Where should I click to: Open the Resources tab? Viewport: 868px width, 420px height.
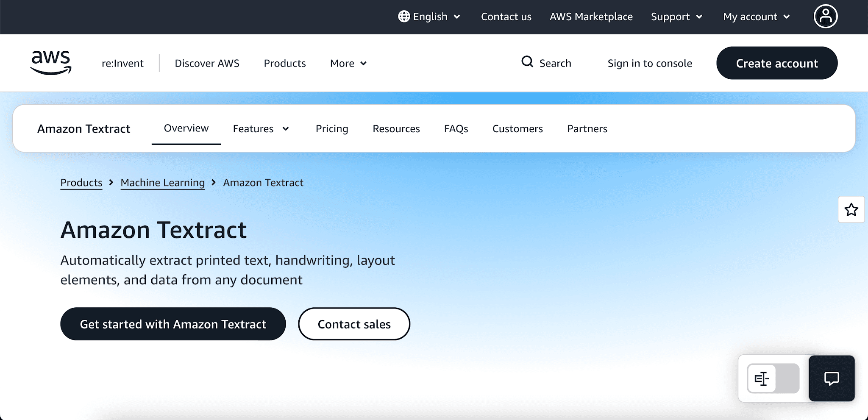tap(396, 129)
